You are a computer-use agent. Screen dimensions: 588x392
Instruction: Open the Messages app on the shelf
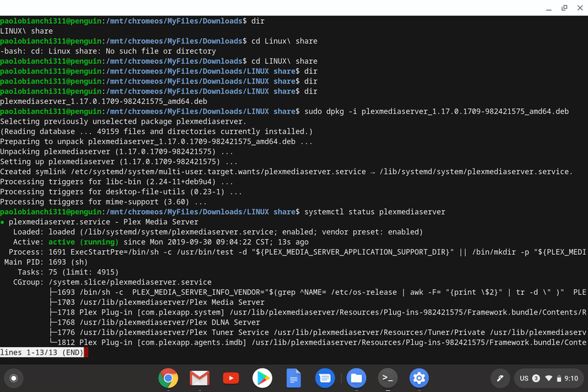click(325, 378)
